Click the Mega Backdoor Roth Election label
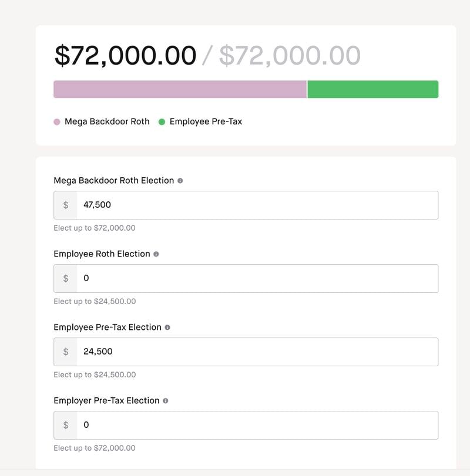The width and height of the screenshot is (470, 476). (113, 181)
